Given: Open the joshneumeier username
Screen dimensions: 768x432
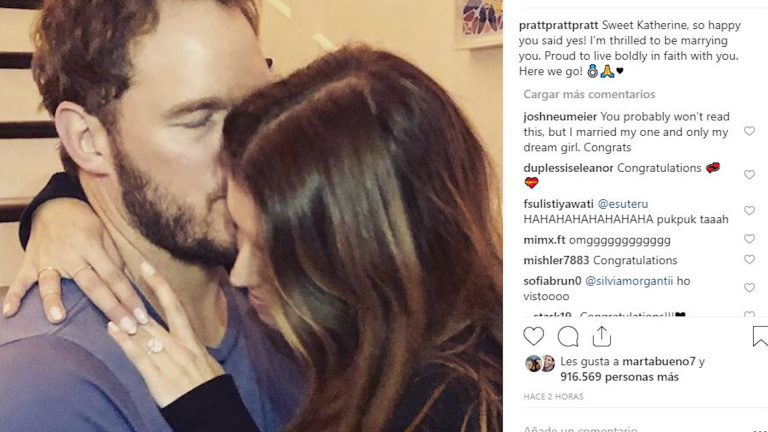Looking at the screenshot, I should [560, 117].
